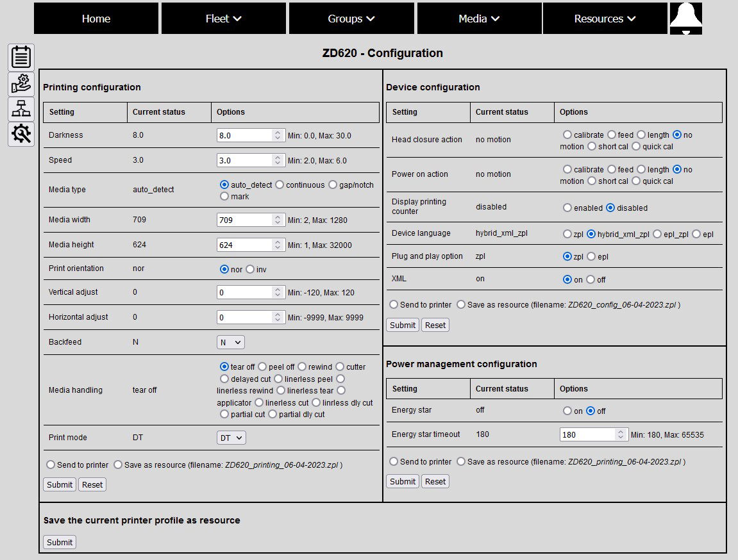This screenshot has width=738, height=560.
Task: Submit save current printer profile as resource
Action: tap(60, 542)
